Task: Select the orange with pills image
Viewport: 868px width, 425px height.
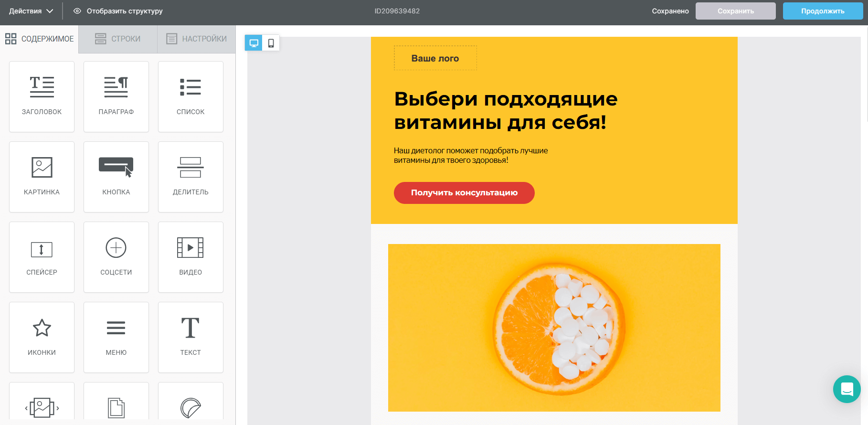Action: click(554, 328)
